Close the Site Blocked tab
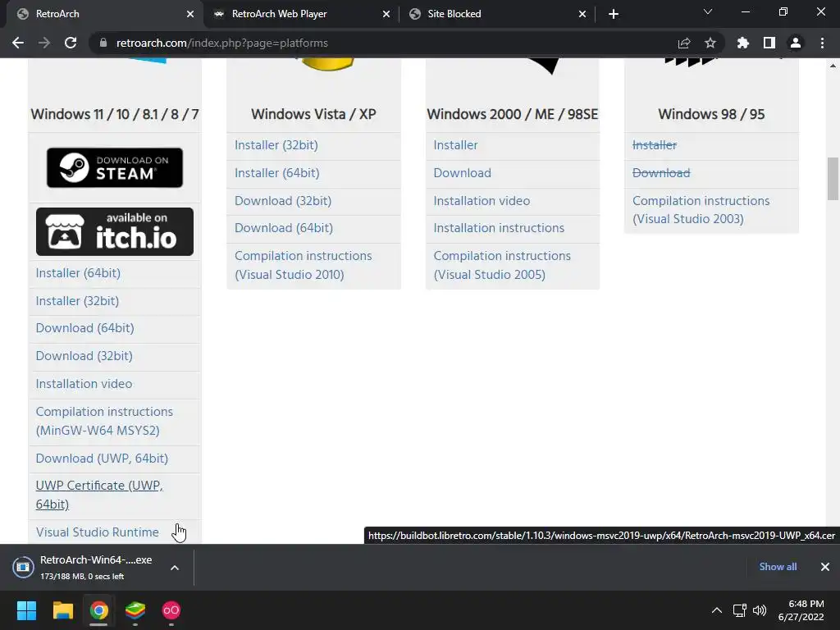 pos(582,14)
